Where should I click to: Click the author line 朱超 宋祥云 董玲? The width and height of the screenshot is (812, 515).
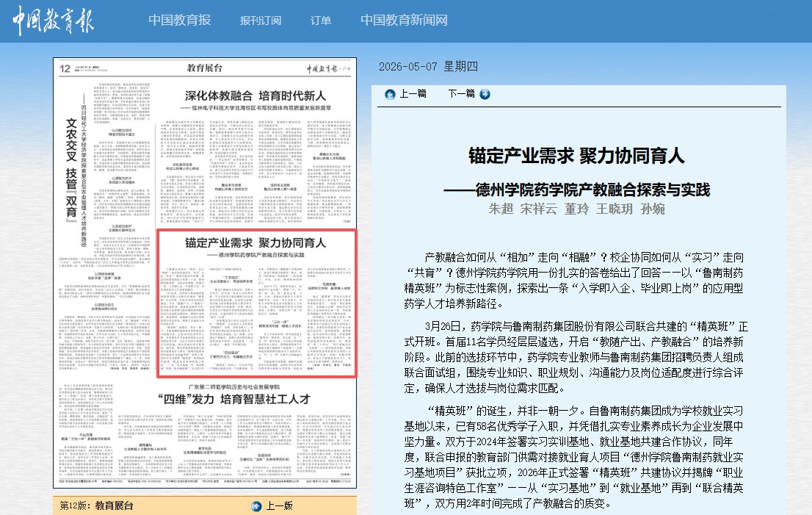tap(576, 209)
